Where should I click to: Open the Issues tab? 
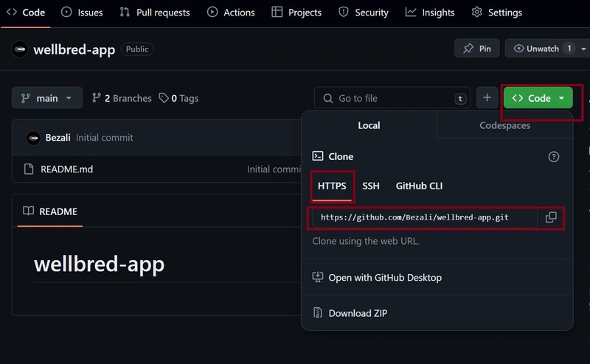coord(82,13)
